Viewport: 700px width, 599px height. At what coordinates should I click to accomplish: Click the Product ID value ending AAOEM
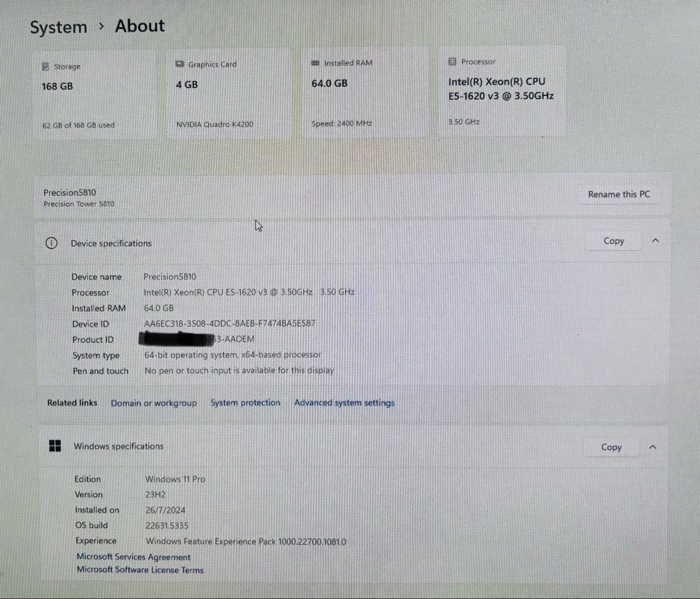197,339
